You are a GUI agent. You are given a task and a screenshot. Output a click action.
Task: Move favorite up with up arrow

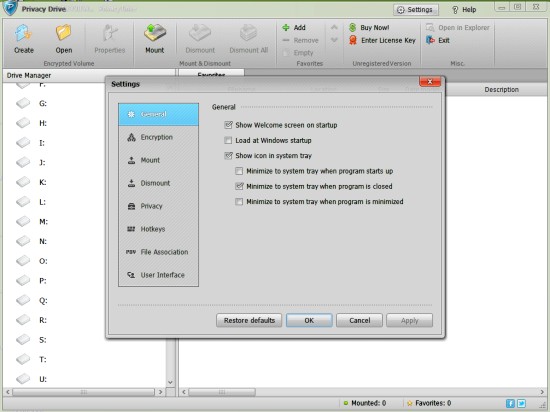pos(334,27)
